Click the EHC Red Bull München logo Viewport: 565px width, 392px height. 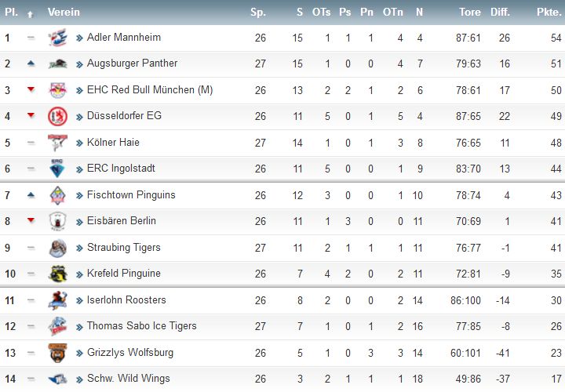57,90
